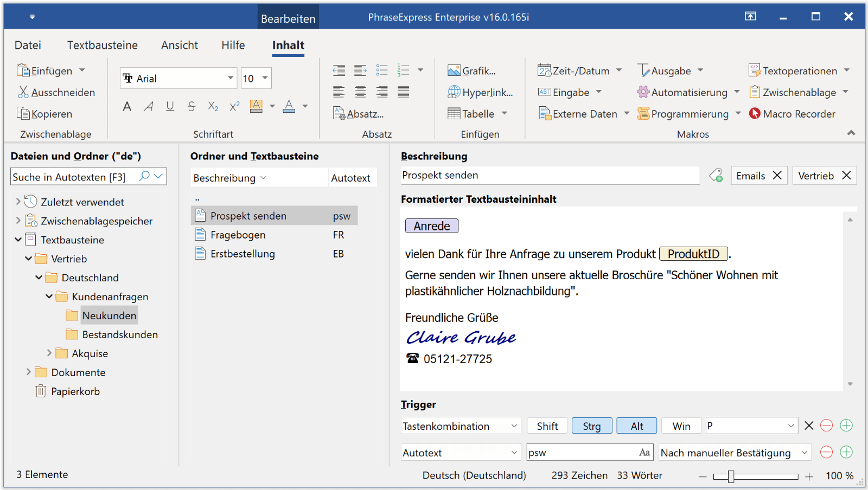Open the Ansicht menu
Screen dimensions: 868x490
[180, 45]
